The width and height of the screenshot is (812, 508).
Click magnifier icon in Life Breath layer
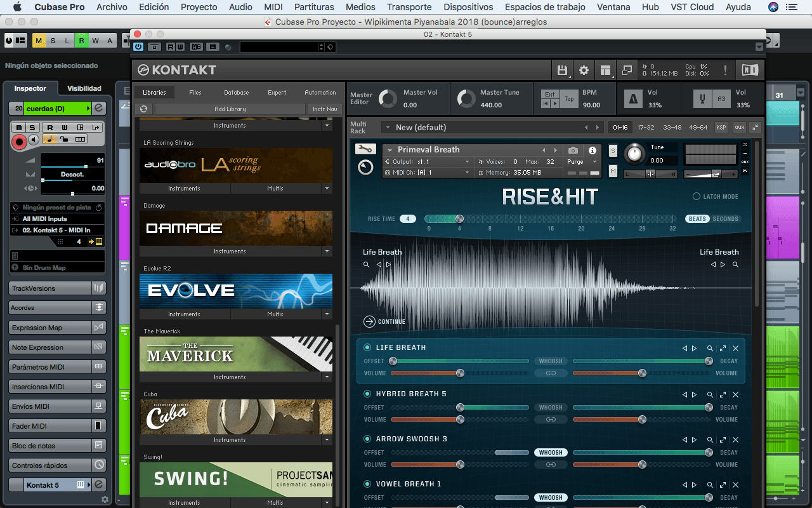pos(710,348)
